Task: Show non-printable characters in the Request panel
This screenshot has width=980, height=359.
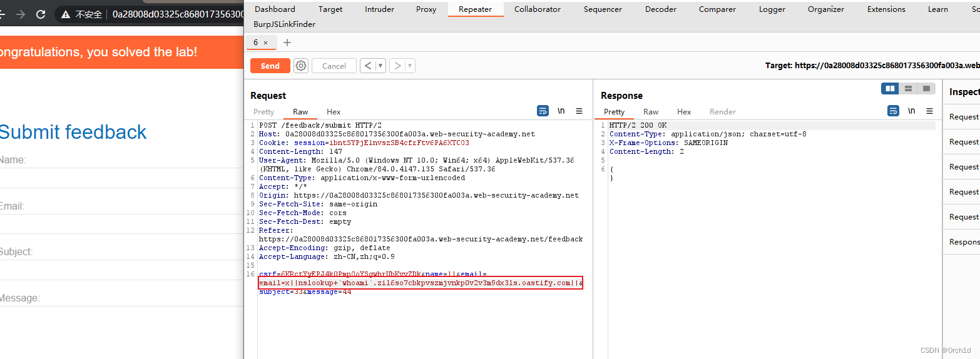Action: pyautogui.click(x=561, y=111)
